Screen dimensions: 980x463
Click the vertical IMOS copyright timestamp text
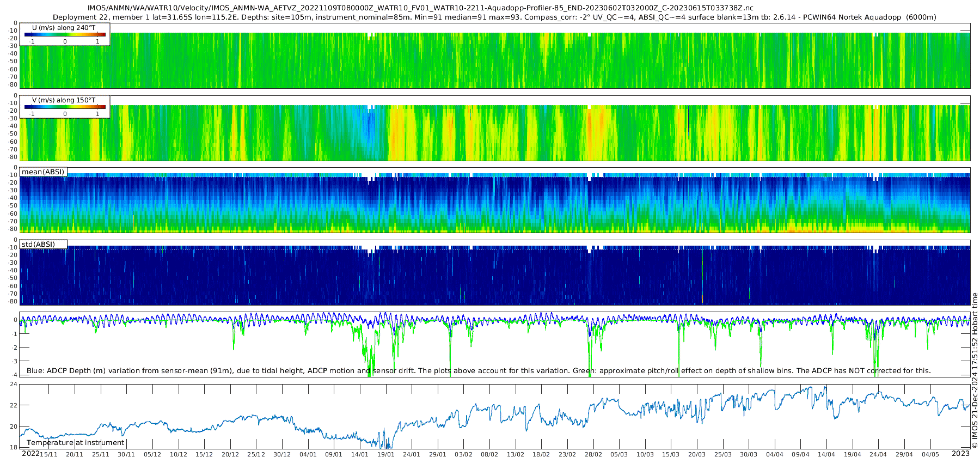[975, 370]
